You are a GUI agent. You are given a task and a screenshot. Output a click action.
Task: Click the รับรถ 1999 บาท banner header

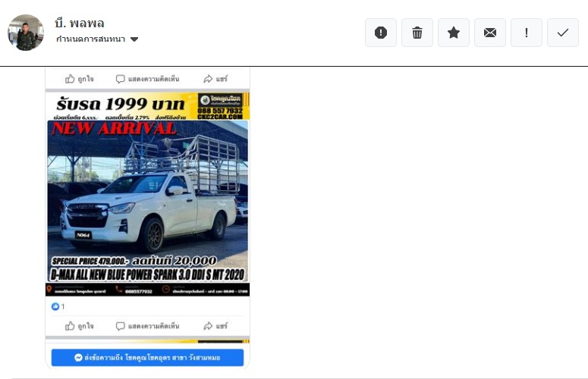121,104
